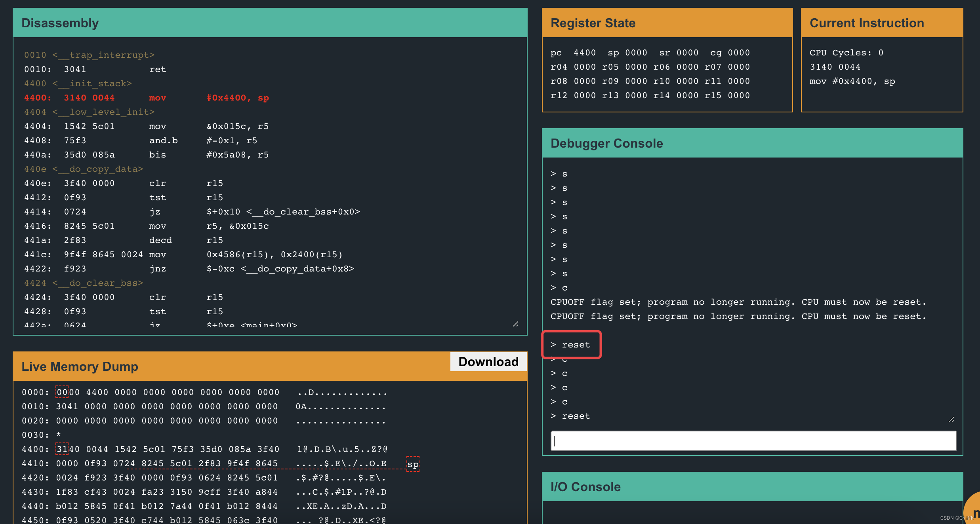This screenshot has width=980, height=524.
Task: Select the 4412 tst r15 instruction
Action: (124, 197)
